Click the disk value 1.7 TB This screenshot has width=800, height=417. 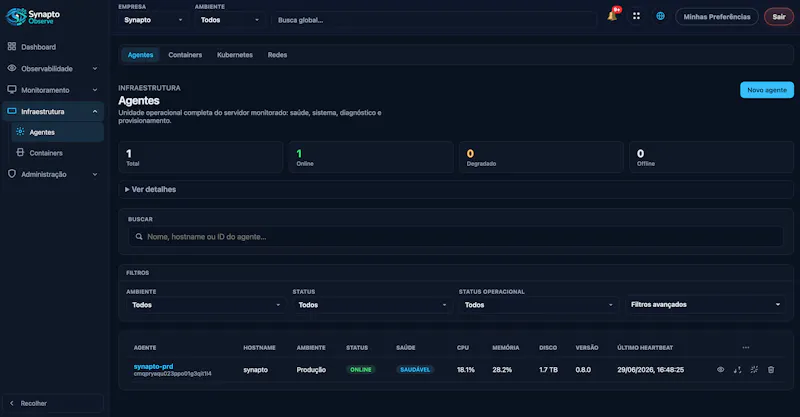[x=548, y=370]
